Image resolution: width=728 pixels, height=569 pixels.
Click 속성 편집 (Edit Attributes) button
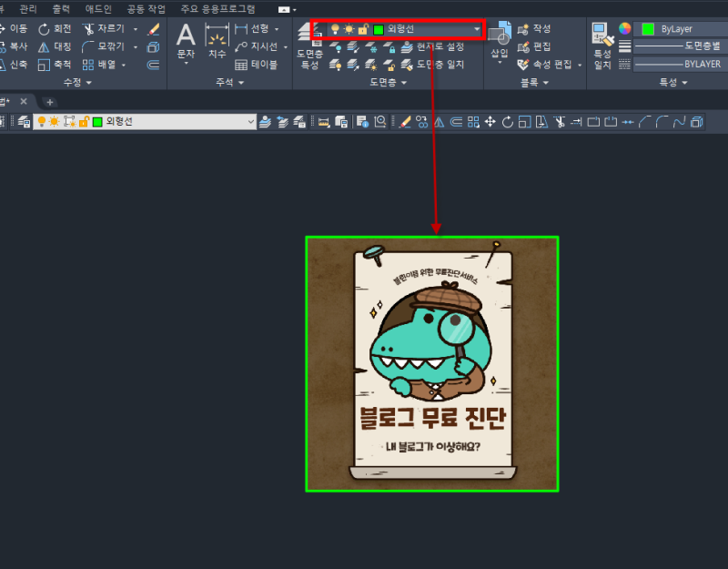click(545, 64)
